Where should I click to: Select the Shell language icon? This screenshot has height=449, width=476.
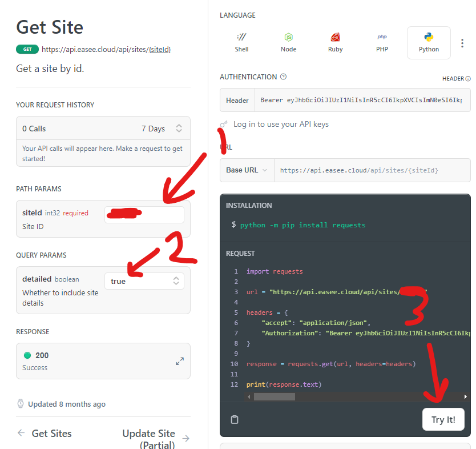pos(241,42)
